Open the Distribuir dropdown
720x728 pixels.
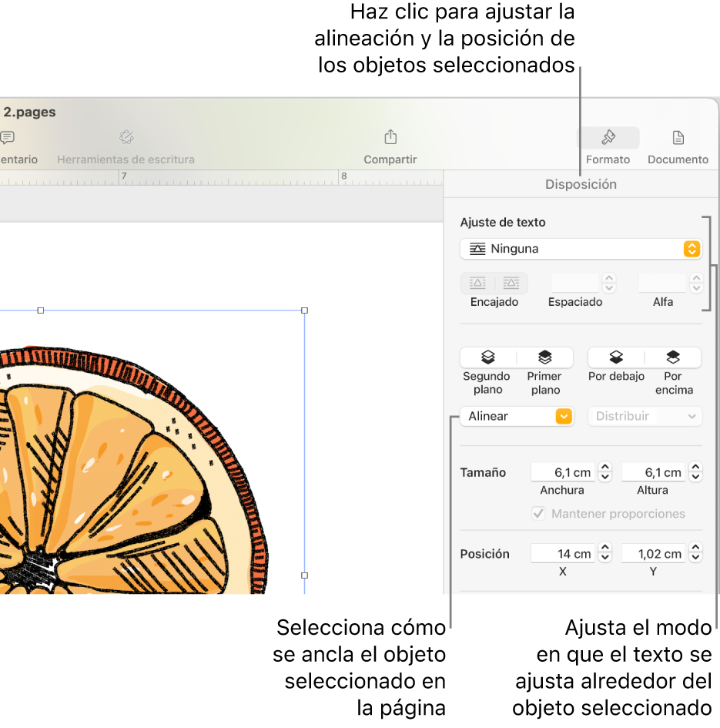click(645, 416)
